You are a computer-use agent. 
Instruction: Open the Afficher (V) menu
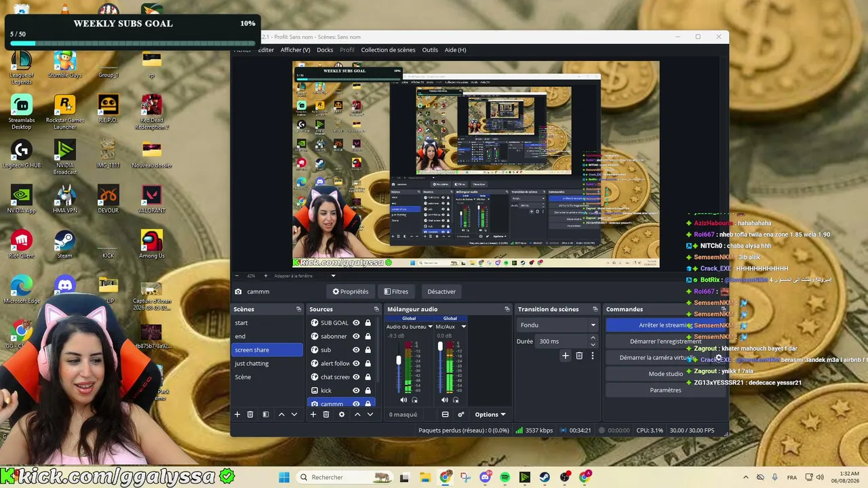295,49
